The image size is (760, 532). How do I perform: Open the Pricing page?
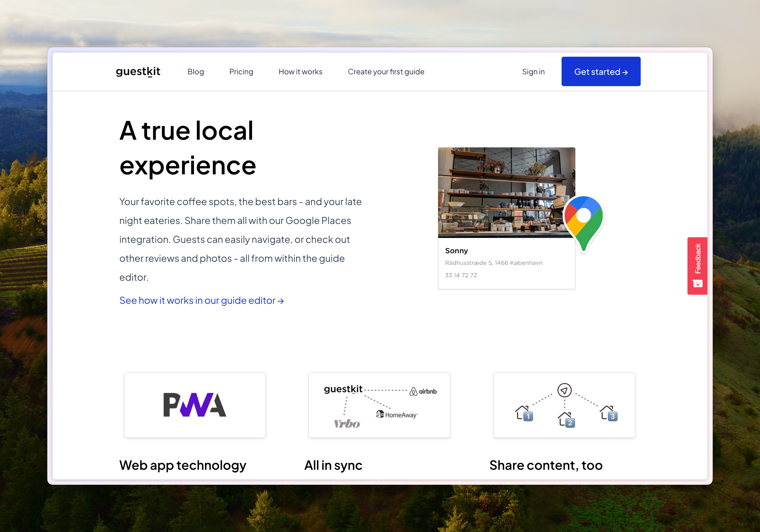(x=241, y=71)
